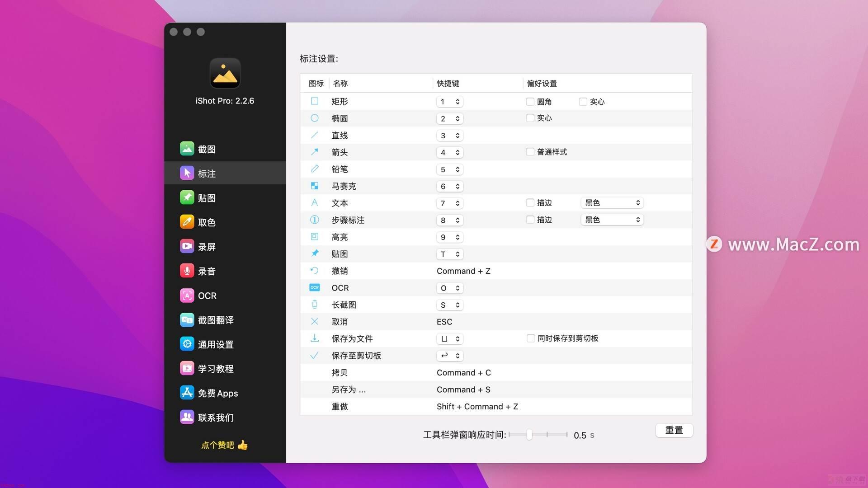Click the Mosaic tool icon
Screen dimensions: 868x488
pos(315,186)
